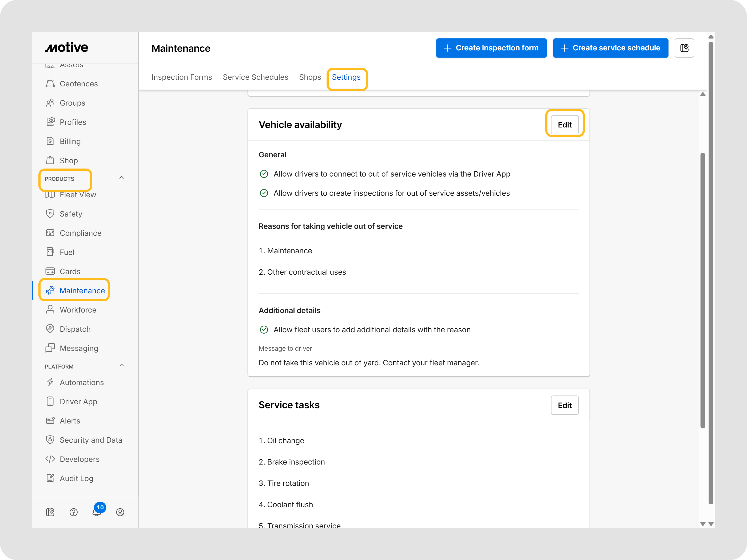Switch to the Inspection Forms tab

coord(182,77)
